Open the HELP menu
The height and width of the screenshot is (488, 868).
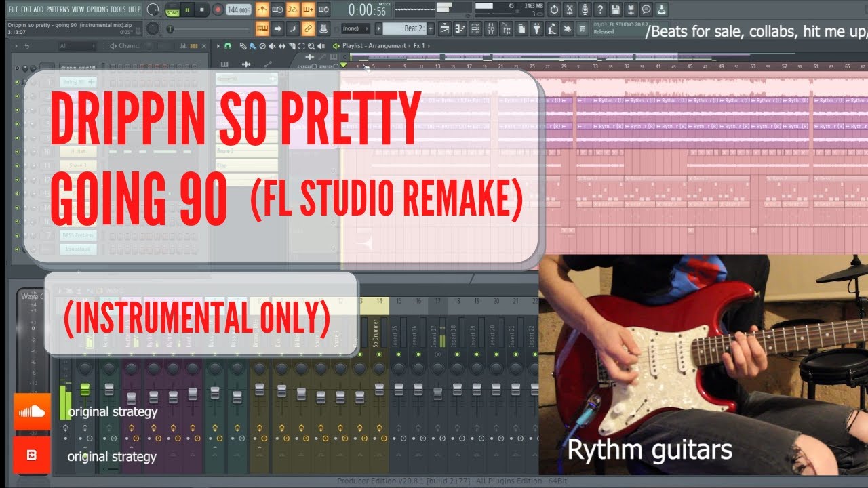(x=134, y=9)
